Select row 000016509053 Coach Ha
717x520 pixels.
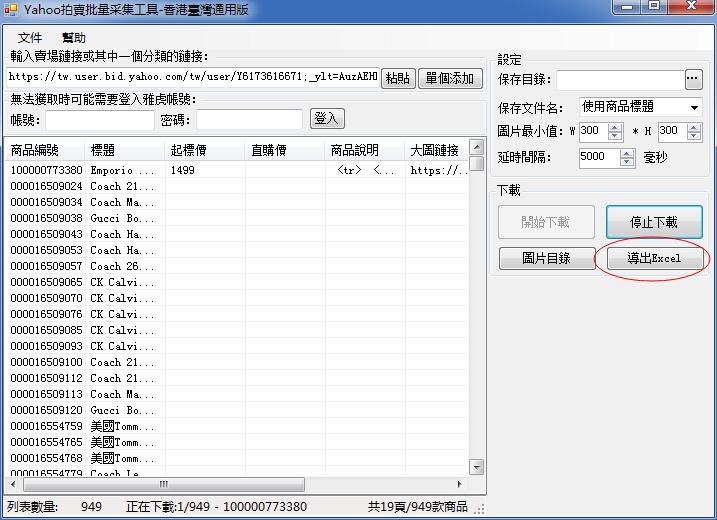coord(236,250)
